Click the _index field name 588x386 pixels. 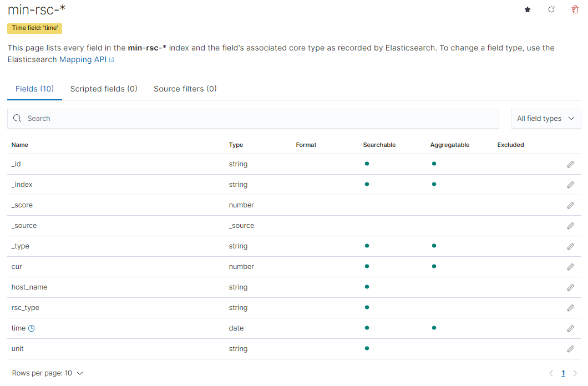22,185
